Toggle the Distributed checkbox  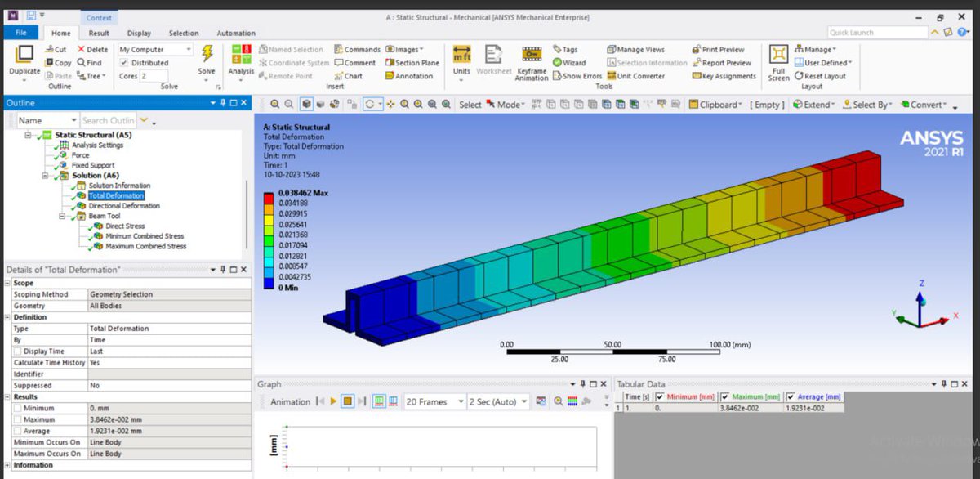[125, 63]
